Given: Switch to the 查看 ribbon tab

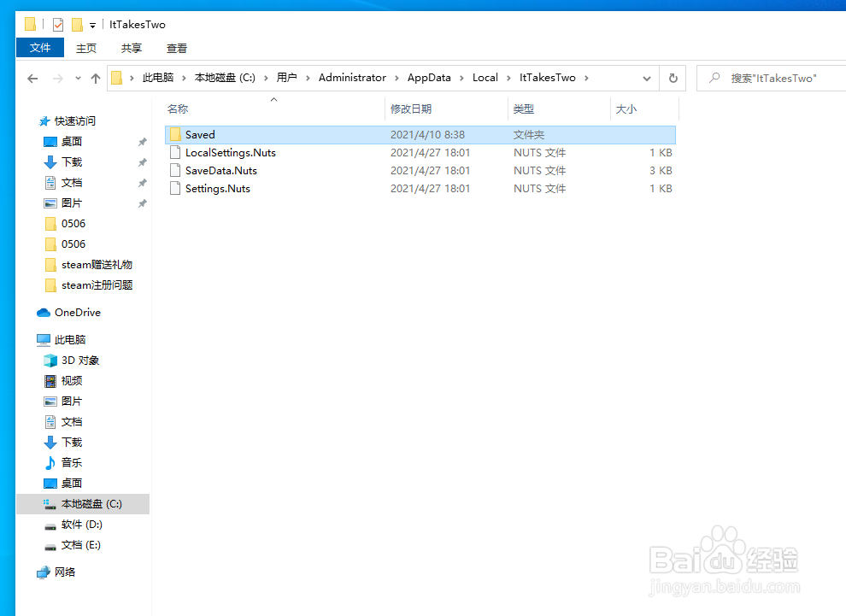Looking at the screenshot, I should (x=176, y=48).
